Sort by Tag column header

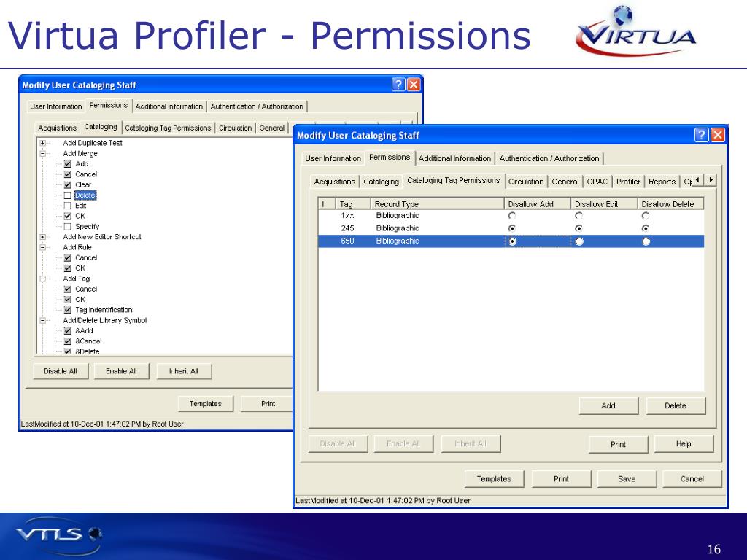(x=352, y=204)
